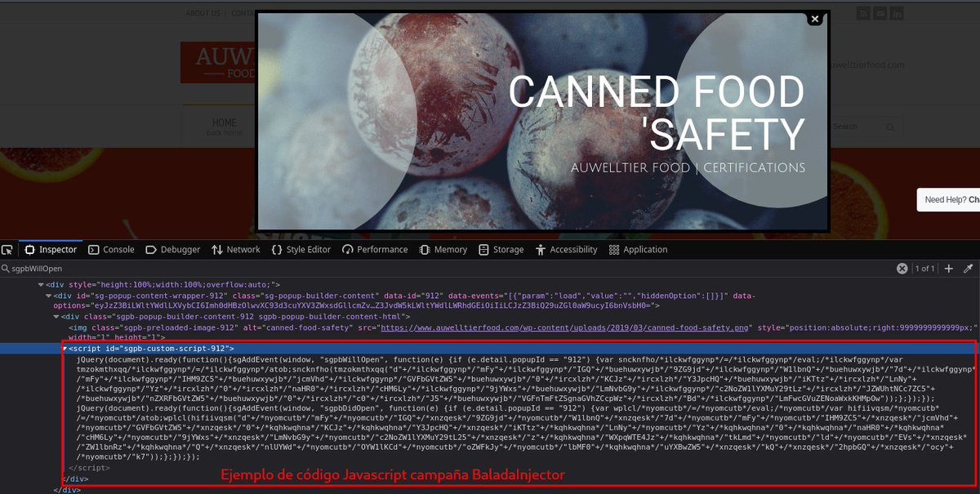Collapse the sg-popup-content-wrapper-912 div

48,296
